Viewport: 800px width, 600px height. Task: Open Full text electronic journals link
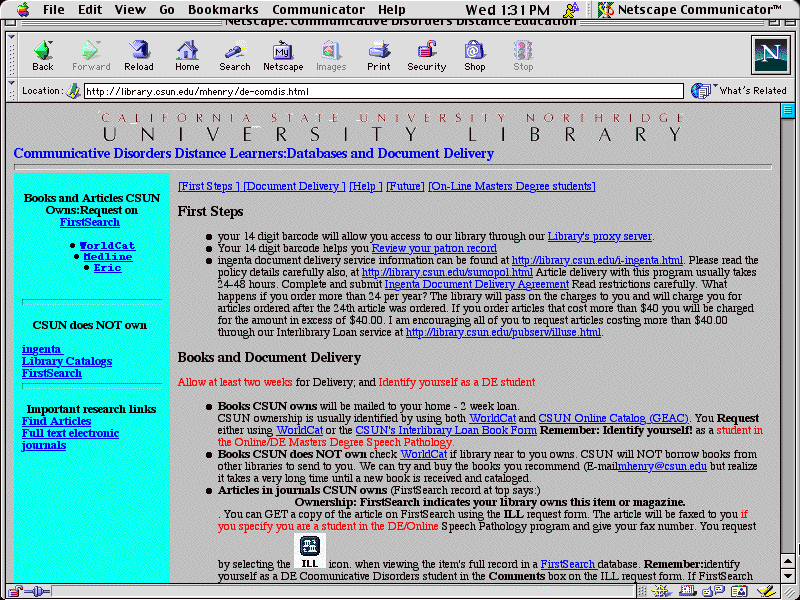70,439
